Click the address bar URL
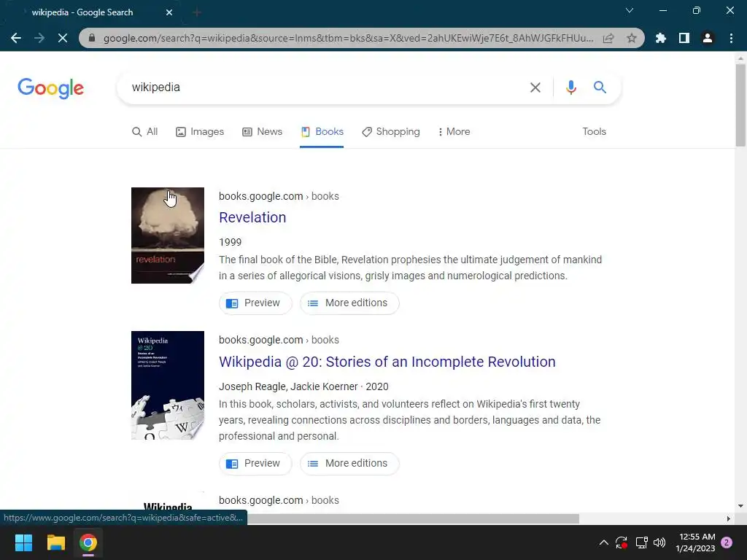747x560 pixels. [x=348, y=38]
